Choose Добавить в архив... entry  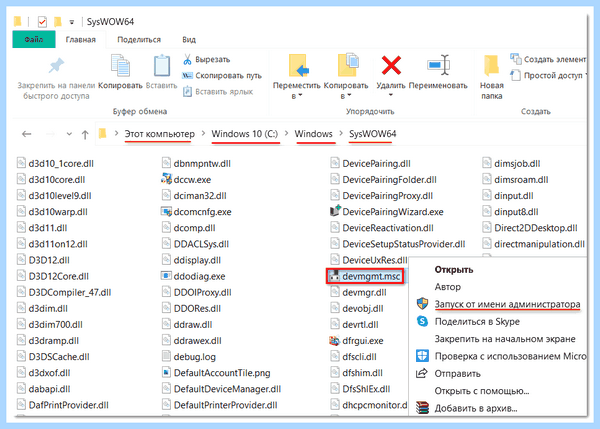[476, 408]
